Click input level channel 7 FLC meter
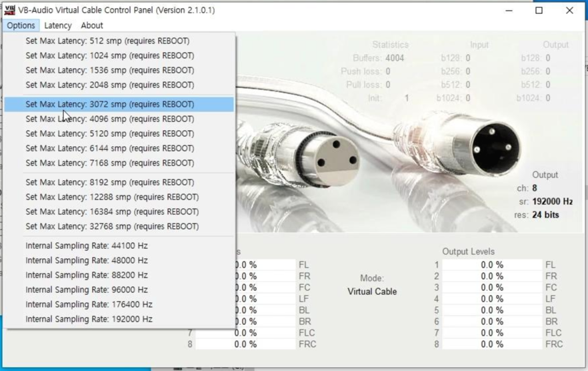 (x=245, y=333)
